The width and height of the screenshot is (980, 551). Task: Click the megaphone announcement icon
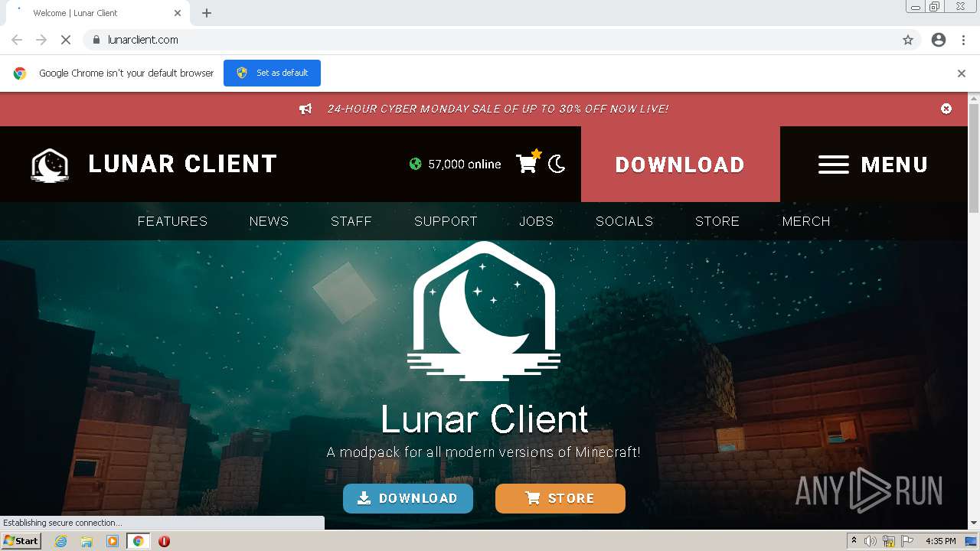[305, 109]
